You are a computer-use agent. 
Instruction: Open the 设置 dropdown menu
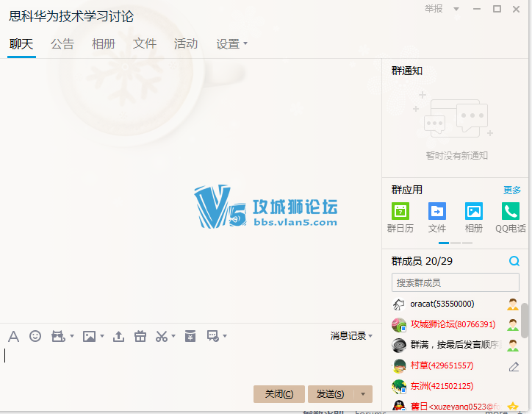(x=231, y=44)
